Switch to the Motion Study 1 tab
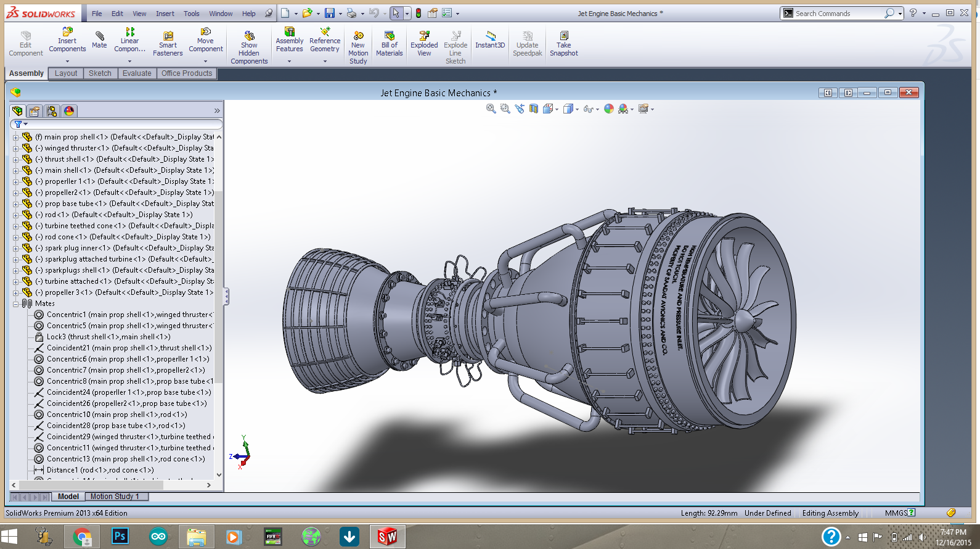 [x=115, y=497]
